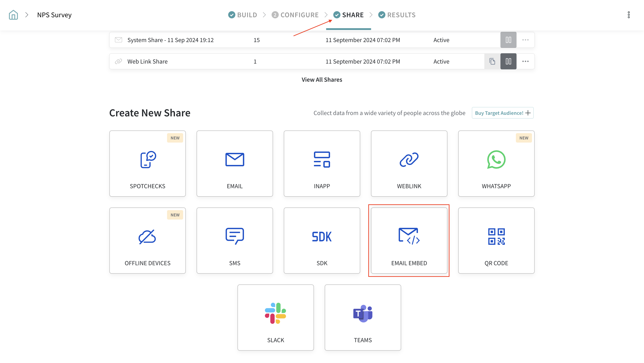Pick the SDK share option
The width and height of the screenshot is (644, 363).
coord(322,240)
